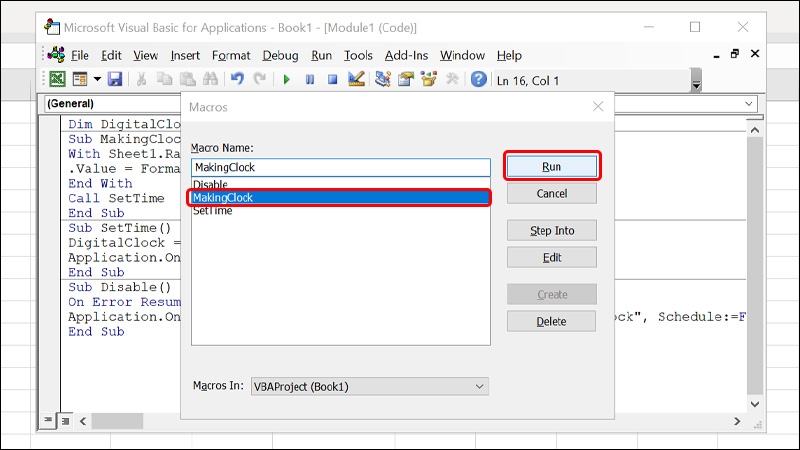This screenshot has height=450, width=800.
Task: Toggle Design Mode icon
Action: pos(356,79)
